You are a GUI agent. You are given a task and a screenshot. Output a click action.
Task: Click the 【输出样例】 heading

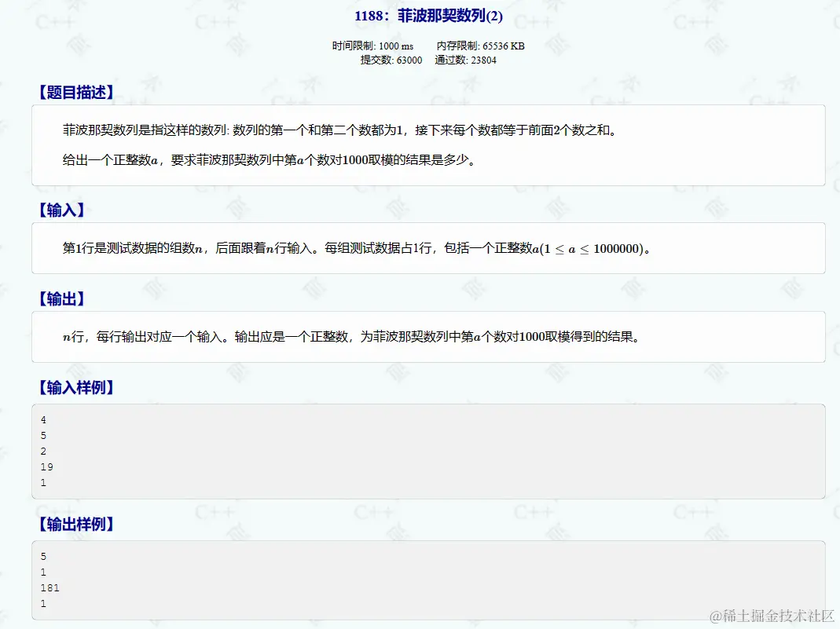coord(76,524)
